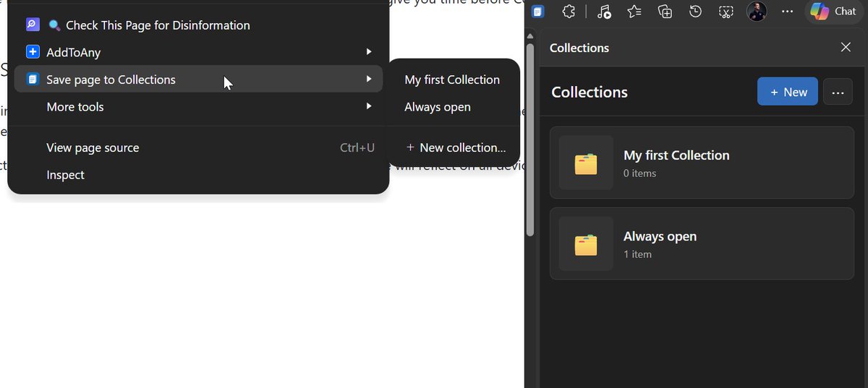This screenshot has height=388, width=868.
Task: Open My first Collection card title
Action: (x=676, y=155)
